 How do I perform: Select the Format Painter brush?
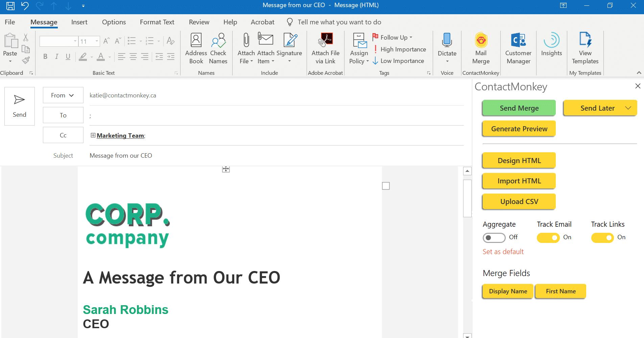pyautogui.click(x=26, y=60)
